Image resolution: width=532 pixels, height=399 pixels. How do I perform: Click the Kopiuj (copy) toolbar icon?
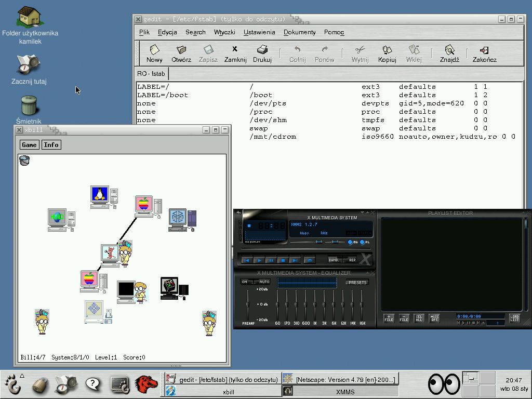[x=387, y=50]
